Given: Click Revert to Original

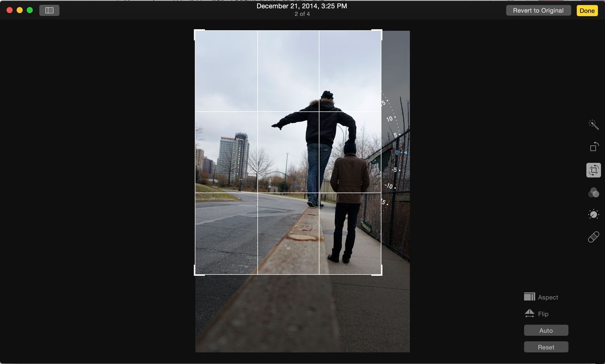Looking at the screenshot, I should pyautogui.click(x=538, y=10).
